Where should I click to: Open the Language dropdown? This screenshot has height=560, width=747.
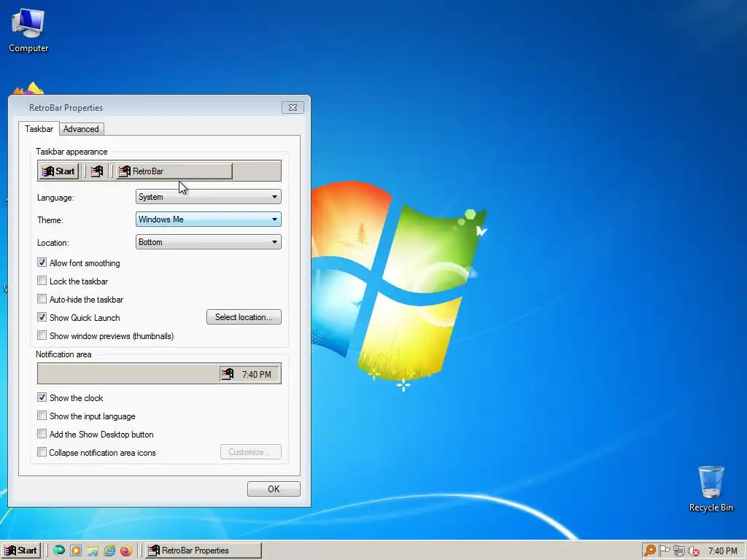click(x=208, y=197)
